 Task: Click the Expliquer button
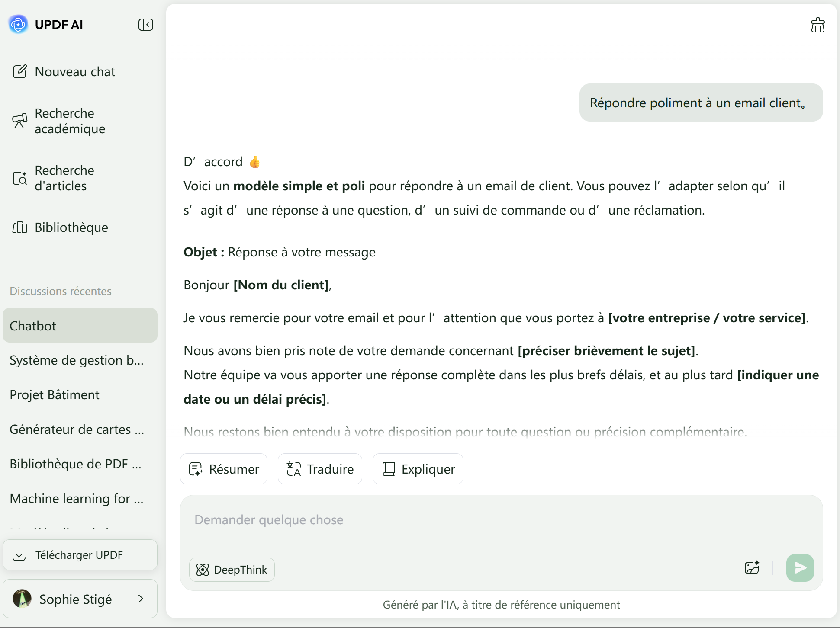point(418,469)
